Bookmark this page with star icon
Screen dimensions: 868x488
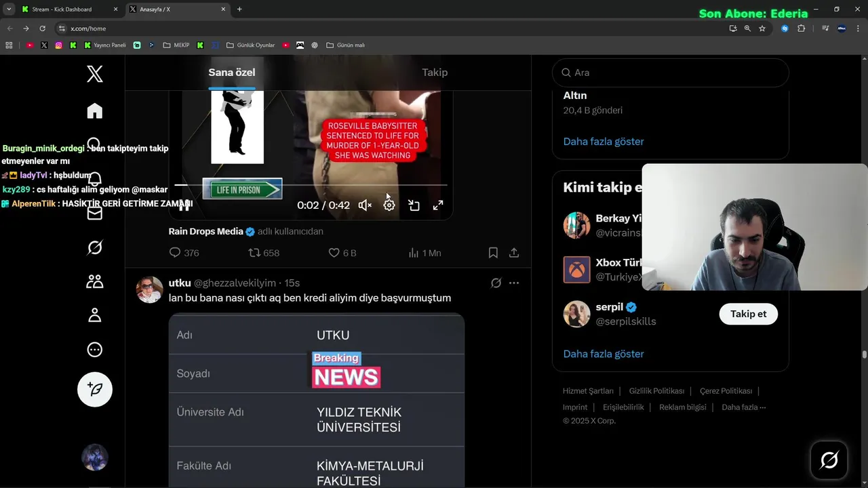(x=762, y=28)
